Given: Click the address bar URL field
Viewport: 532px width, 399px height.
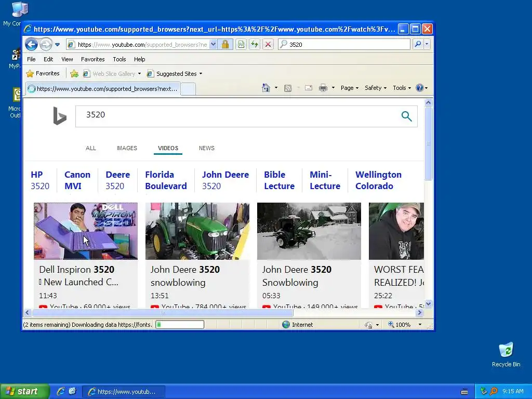Looking at the screenshot, I should pyautogui.click(x=137, y=45).
